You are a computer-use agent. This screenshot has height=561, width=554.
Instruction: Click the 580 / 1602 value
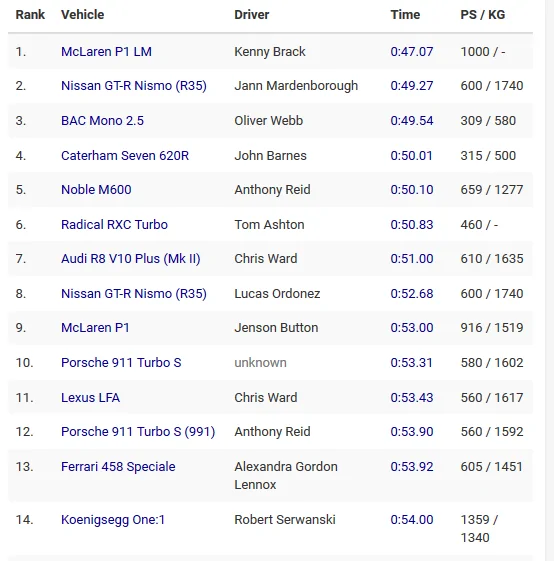click(492, 363)
